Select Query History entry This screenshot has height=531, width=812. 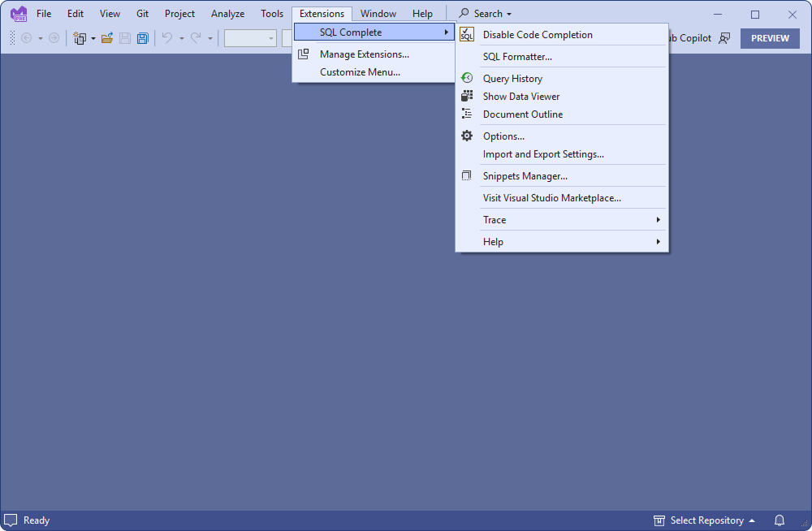(562, 78)
